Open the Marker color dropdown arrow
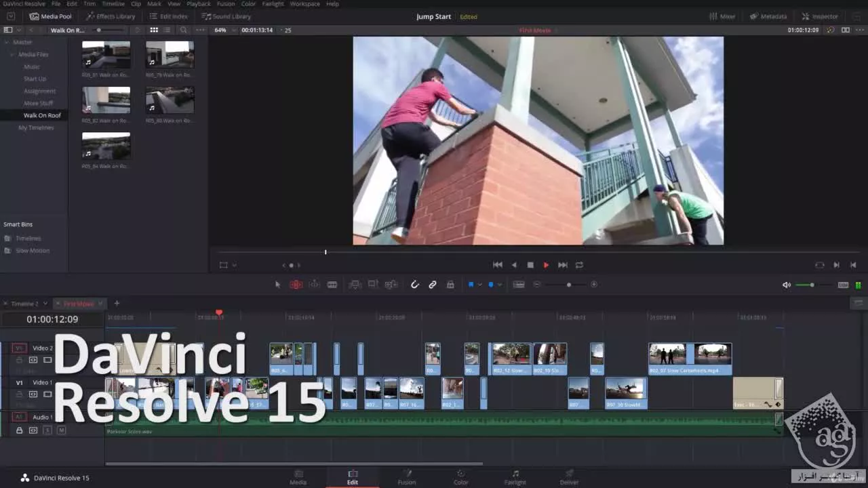 (500, 285)
